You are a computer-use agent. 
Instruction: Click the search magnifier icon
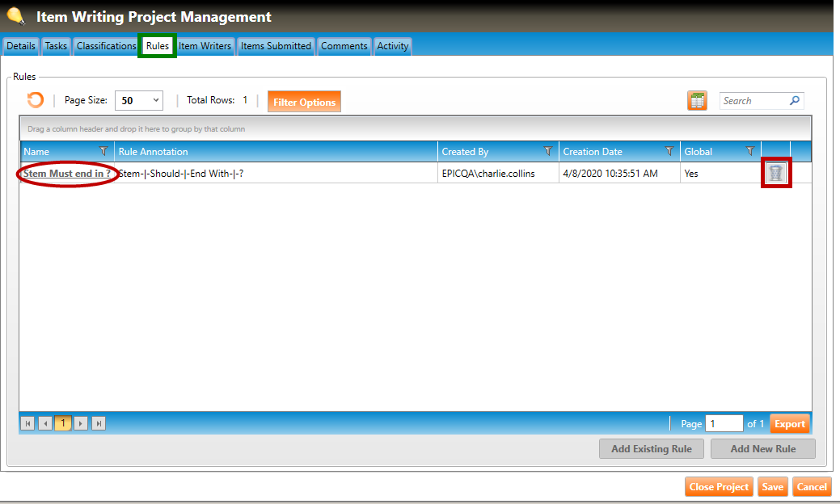(794, 101)
